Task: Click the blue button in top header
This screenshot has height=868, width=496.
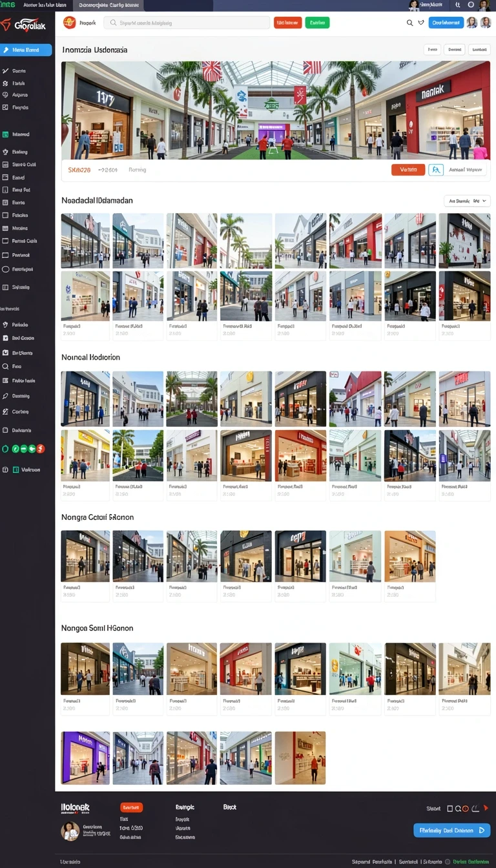Action: pos(446,23)
